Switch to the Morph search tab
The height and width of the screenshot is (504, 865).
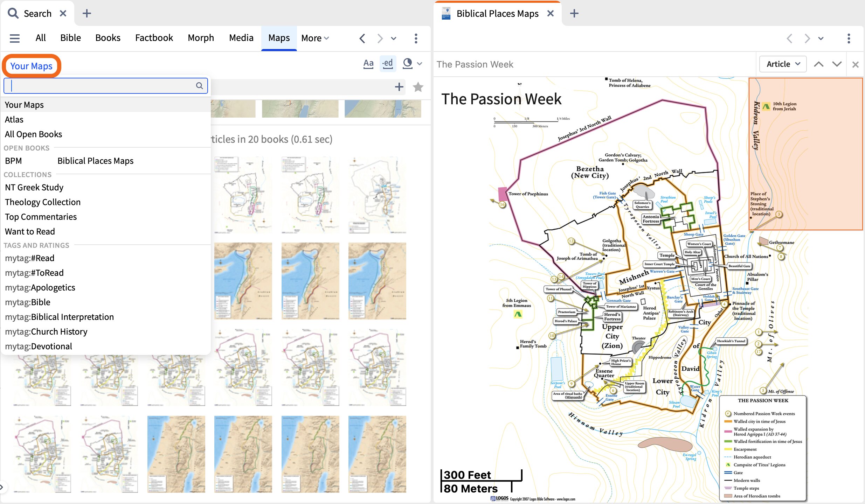tap(201, 38)
